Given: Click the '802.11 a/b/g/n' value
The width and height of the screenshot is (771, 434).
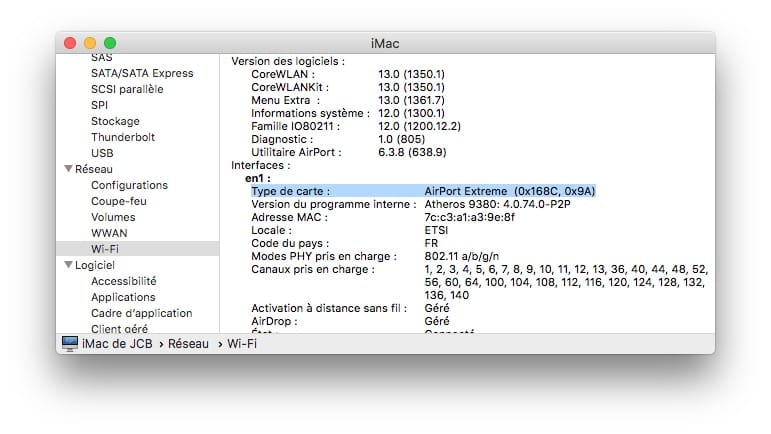Looking at the screenshot, I should click(x=462, y=256).
